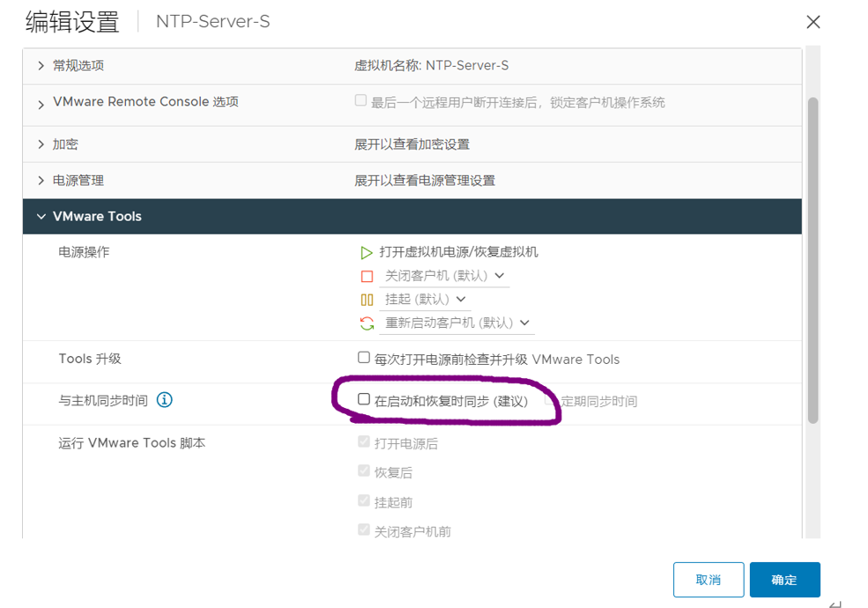
Task: Expand the 电源管理 section
Action: (41, 181)
